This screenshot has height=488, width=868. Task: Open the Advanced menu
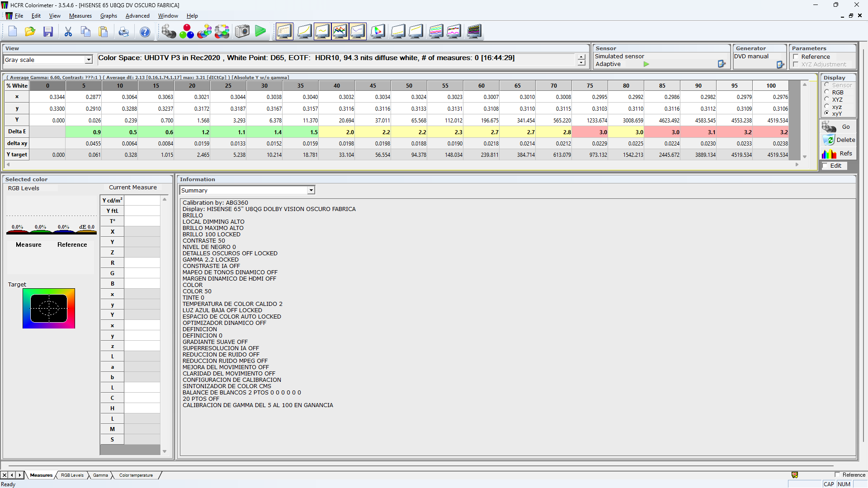click(x=137, y=15)
